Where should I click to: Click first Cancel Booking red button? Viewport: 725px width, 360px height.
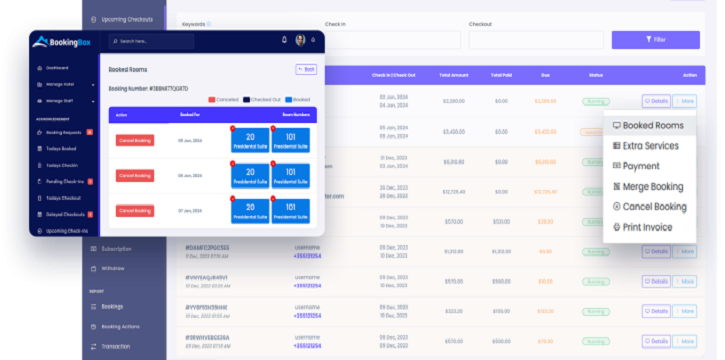135,140
